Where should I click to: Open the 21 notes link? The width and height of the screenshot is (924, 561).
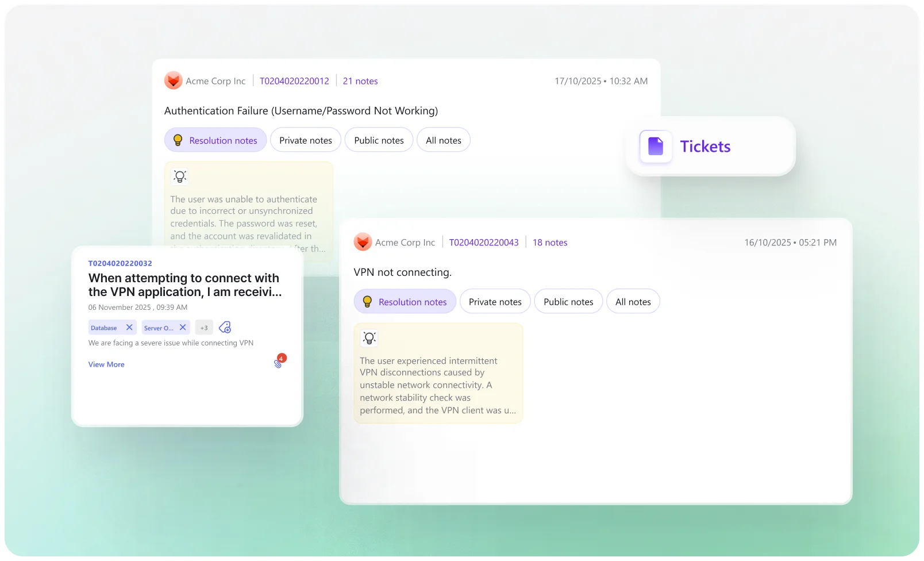[360, 81]
